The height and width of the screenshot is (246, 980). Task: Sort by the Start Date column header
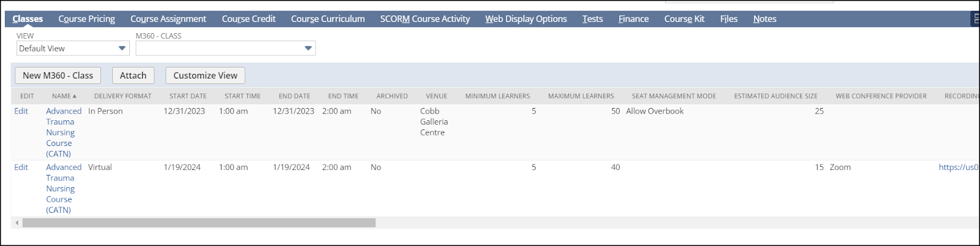[187, 96]
